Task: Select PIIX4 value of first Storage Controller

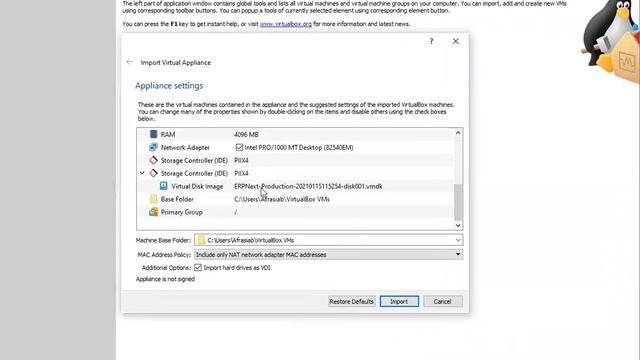Action: [241, 161]
